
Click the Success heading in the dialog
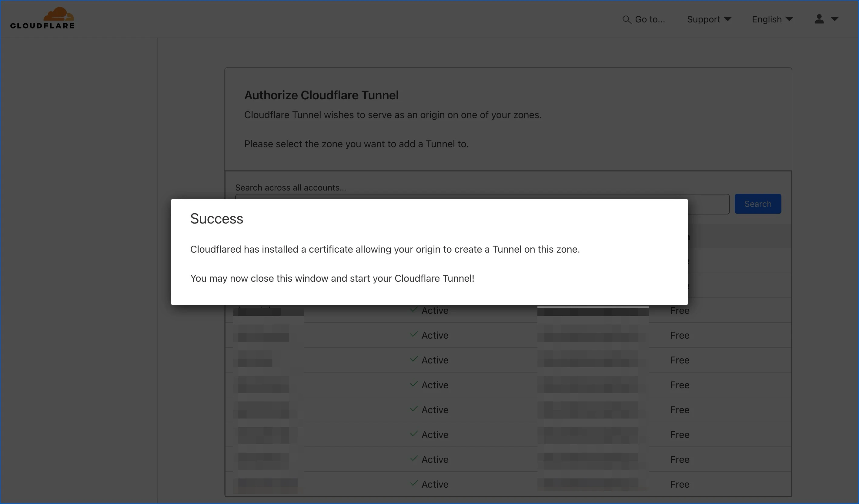point(217,219)
